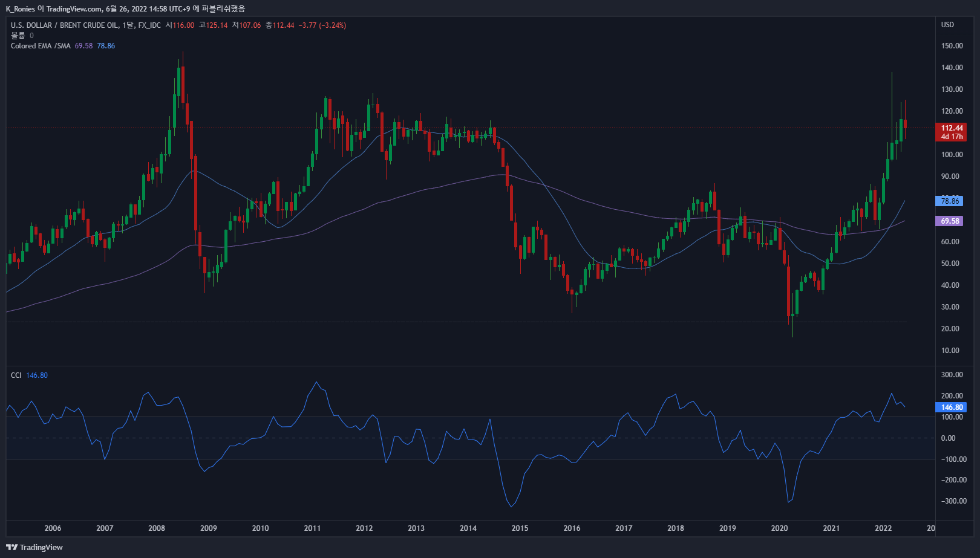This screenshot has width=980, height=558.
Task: Click the Colored EMA /SMA indicator label
Action: [x=41, y=46]
